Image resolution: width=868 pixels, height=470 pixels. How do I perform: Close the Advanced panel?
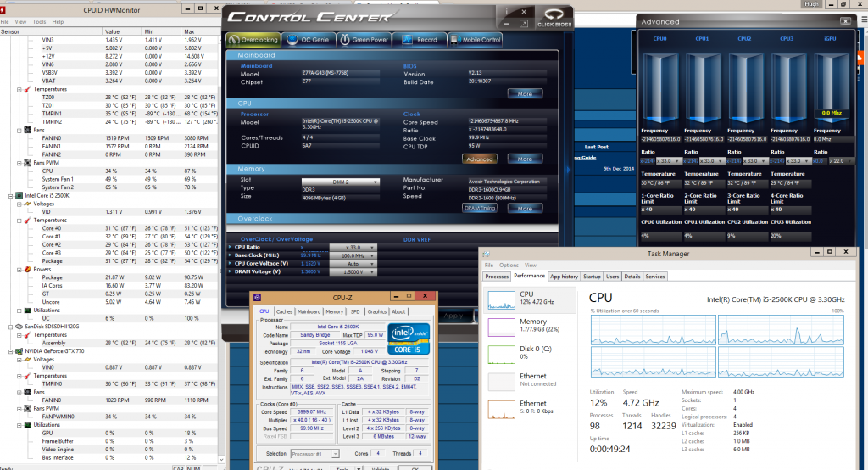point(845,21)
